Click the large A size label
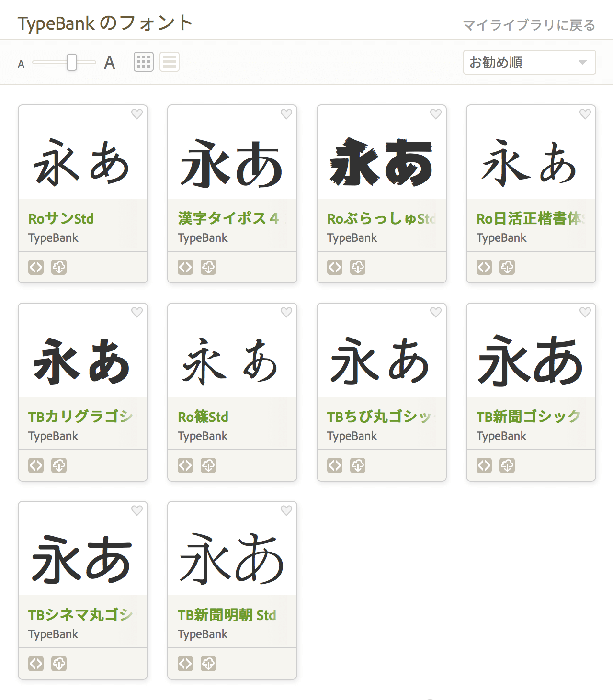 (x=110, y=63)
